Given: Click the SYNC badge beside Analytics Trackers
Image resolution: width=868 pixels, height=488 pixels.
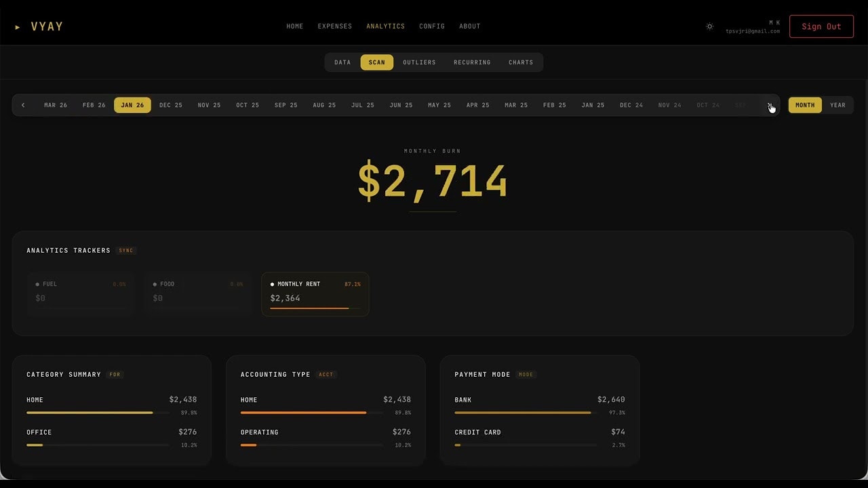Looking at the screenshot, I should 125,250.
